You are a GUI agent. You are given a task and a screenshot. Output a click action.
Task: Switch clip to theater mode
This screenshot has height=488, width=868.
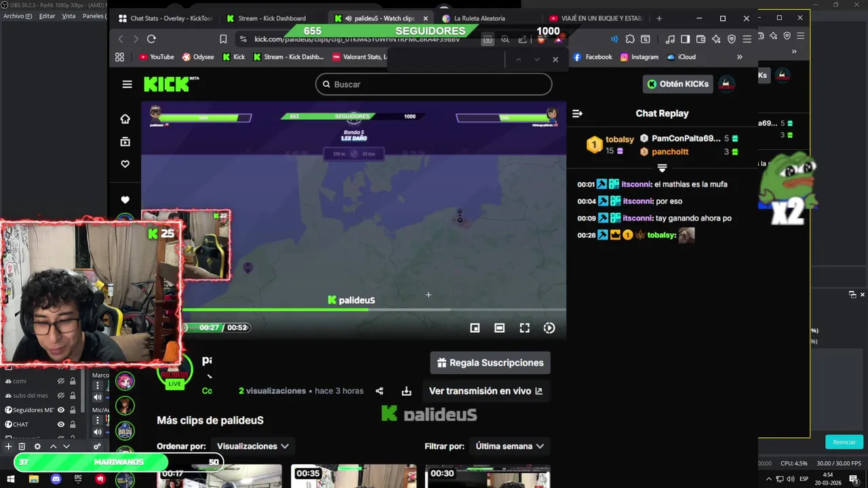[x=499, y=328]
